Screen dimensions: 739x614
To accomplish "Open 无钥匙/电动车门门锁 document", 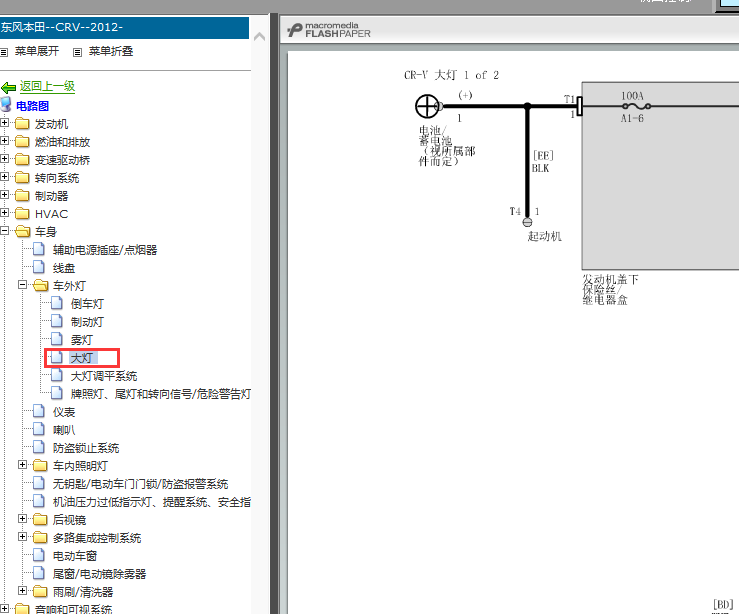I will [140, 484].
